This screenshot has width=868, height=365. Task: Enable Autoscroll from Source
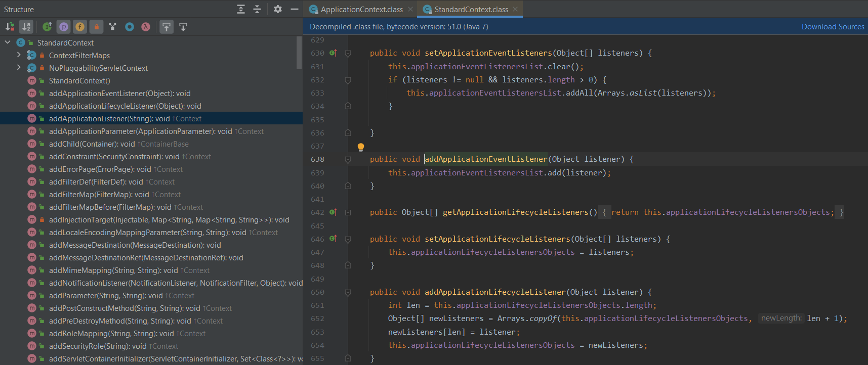(183, 27)
